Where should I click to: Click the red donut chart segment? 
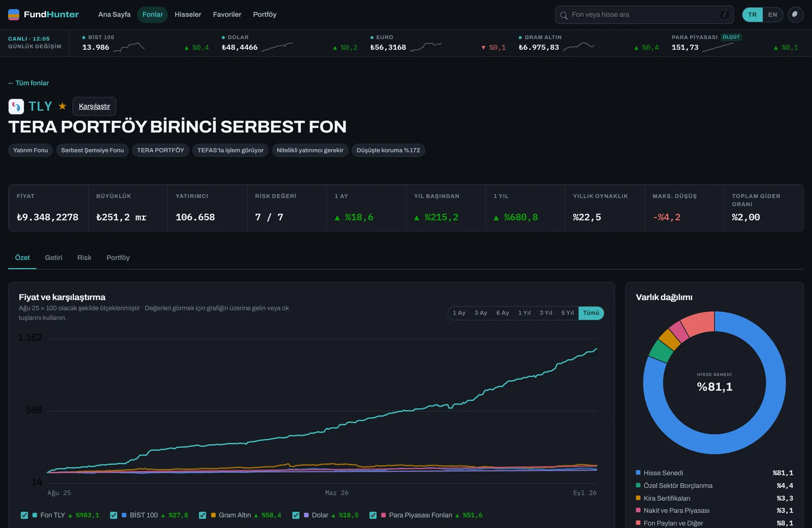pos(699,323)
